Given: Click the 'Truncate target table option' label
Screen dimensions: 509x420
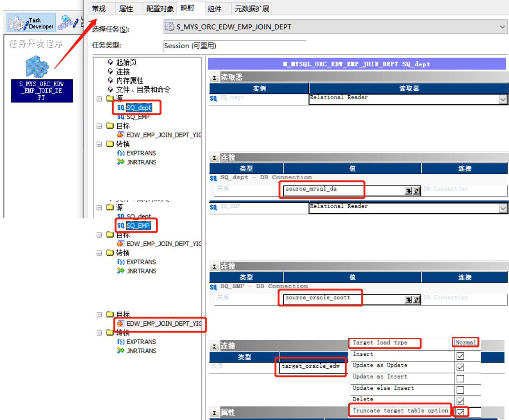Looking at the screenshot, I should point(400,410).
